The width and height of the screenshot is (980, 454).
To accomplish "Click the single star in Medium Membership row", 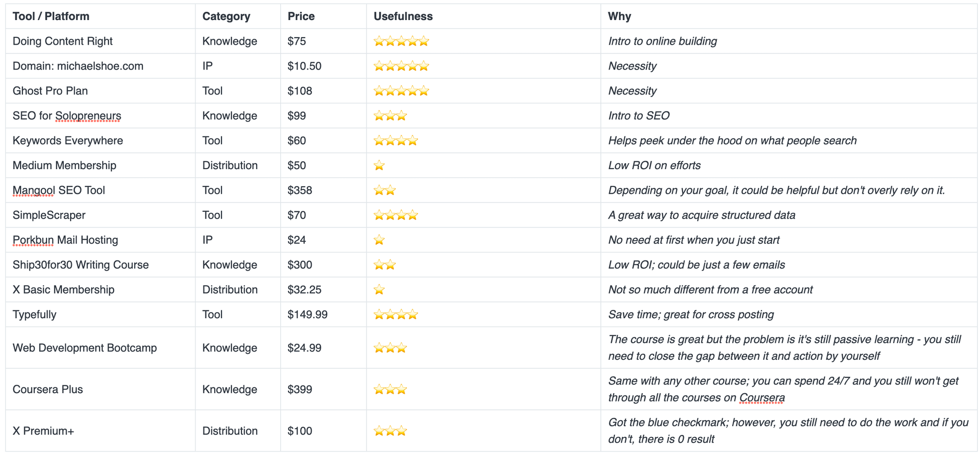I will (379, 166).
